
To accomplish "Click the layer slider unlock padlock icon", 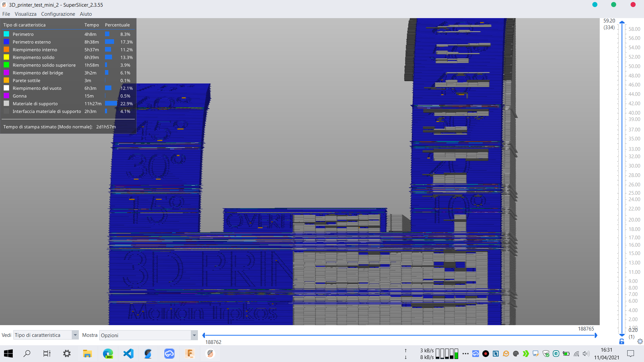I will 622,341.
